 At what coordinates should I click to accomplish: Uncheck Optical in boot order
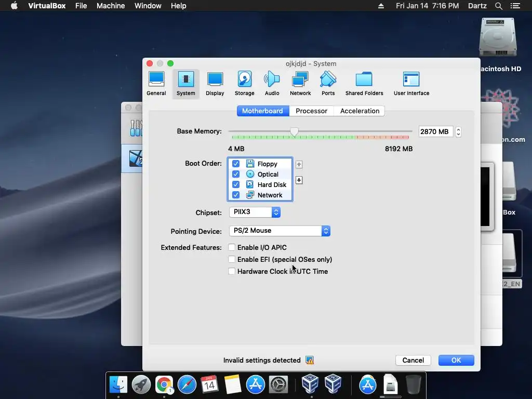236,174
